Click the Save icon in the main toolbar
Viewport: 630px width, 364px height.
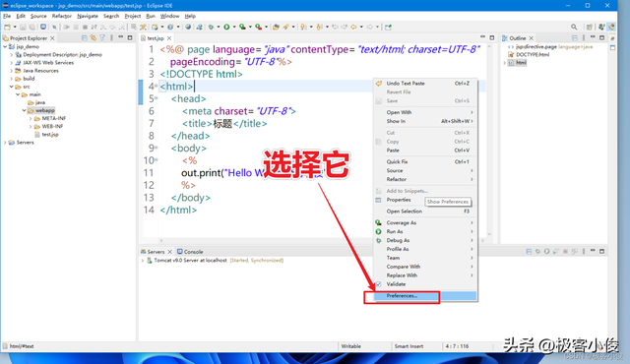coord(23,27)
